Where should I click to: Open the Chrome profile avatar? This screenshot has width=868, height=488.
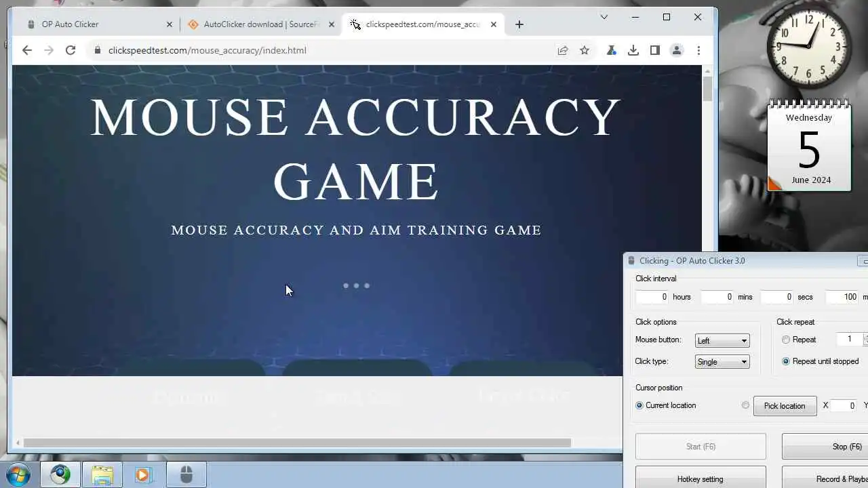click(x=677, y=50)
